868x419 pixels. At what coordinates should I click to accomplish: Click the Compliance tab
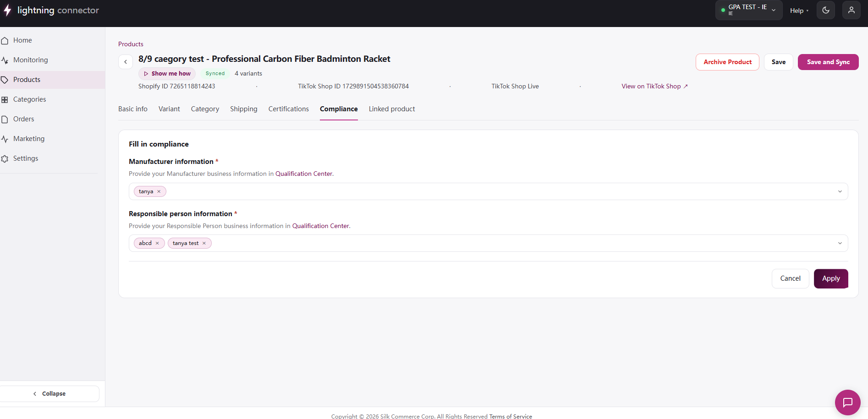tap(339, 109)
